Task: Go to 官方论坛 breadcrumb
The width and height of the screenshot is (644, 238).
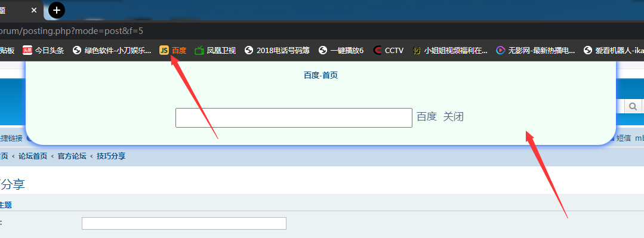Action: tap(72, 156)
